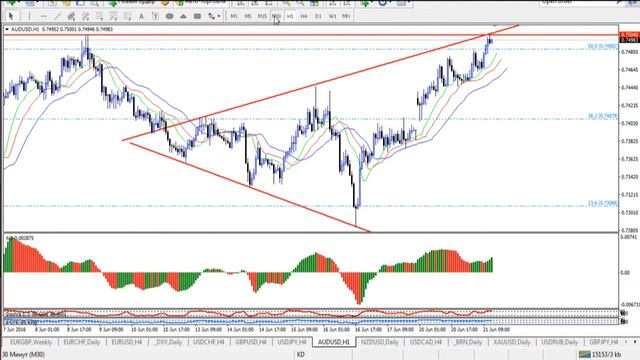Switch chart to H1 timeframe
The image size is (640, 360).
(290, 16)
